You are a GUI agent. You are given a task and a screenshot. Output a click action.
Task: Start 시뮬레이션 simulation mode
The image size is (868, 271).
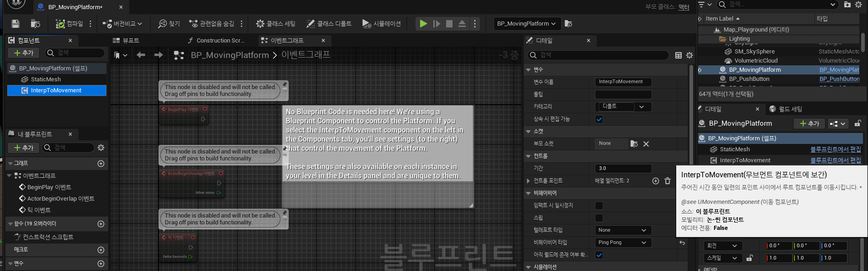(381, 24)
